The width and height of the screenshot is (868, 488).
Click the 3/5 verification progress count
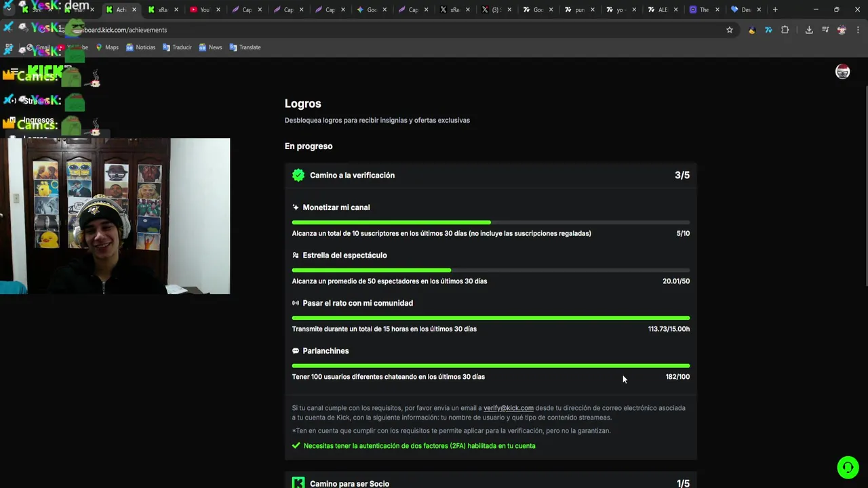coord(682,175)
